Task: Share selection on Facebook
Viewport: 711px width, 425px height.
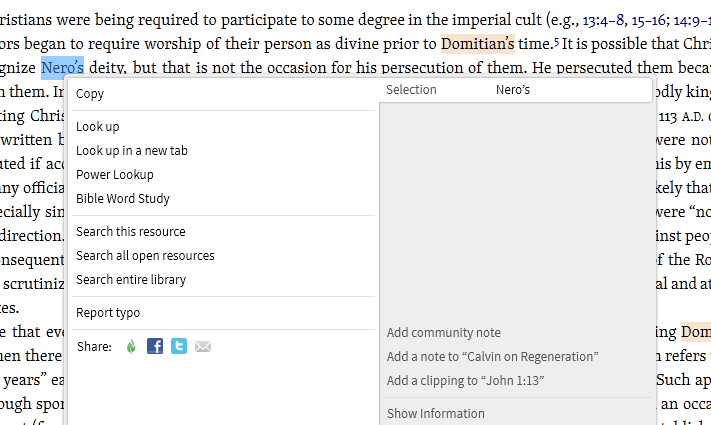Action: pyautogui.click(x=155, y=346)
